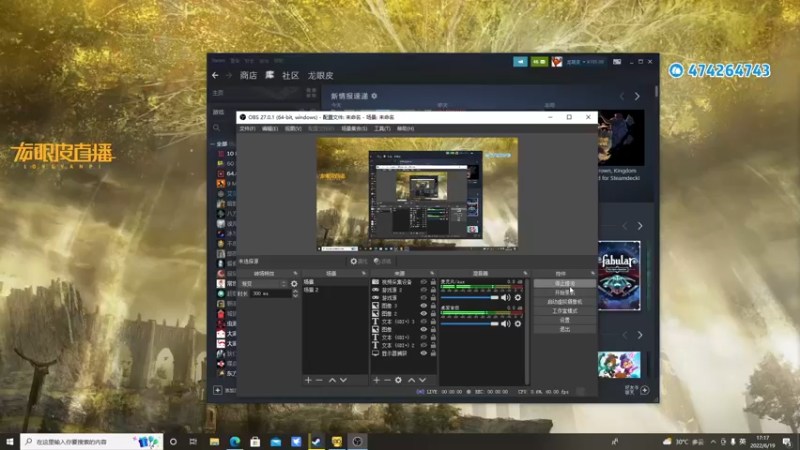Click 停止推流 stop streaming button
This screenshot has height=450, width=800.
[565, 283]
